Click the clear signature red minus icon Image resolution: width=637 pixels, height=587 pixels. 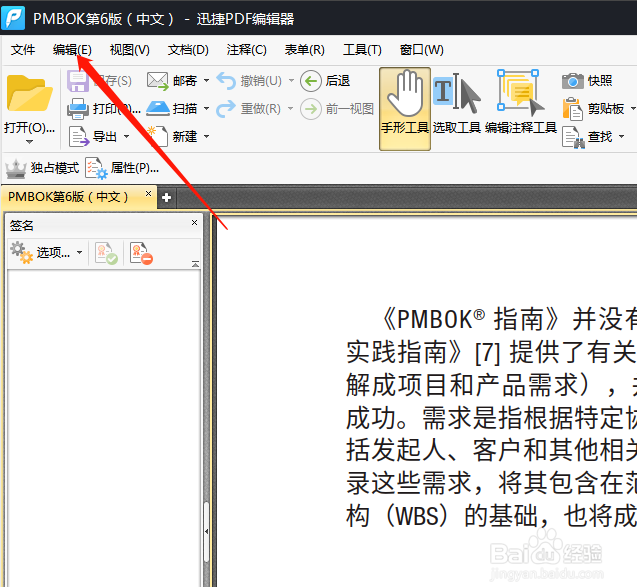pos(141,253)
